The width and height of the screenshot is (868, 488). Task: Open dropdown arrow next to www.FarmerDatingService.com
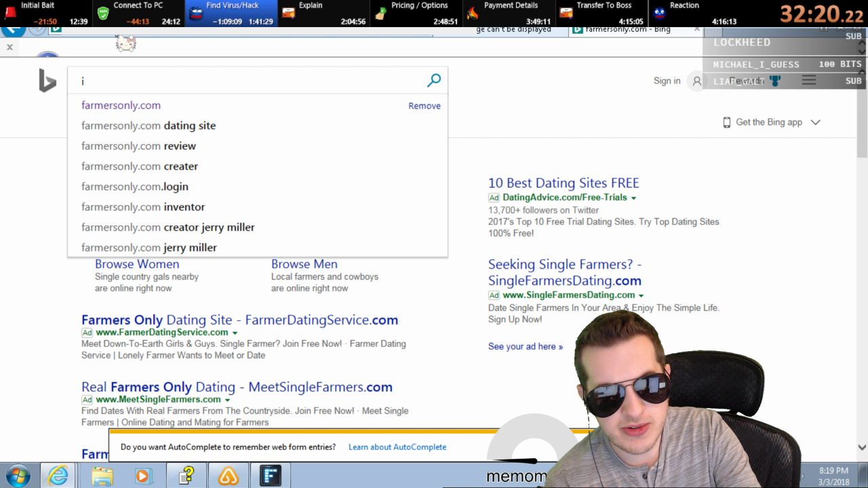235,333
